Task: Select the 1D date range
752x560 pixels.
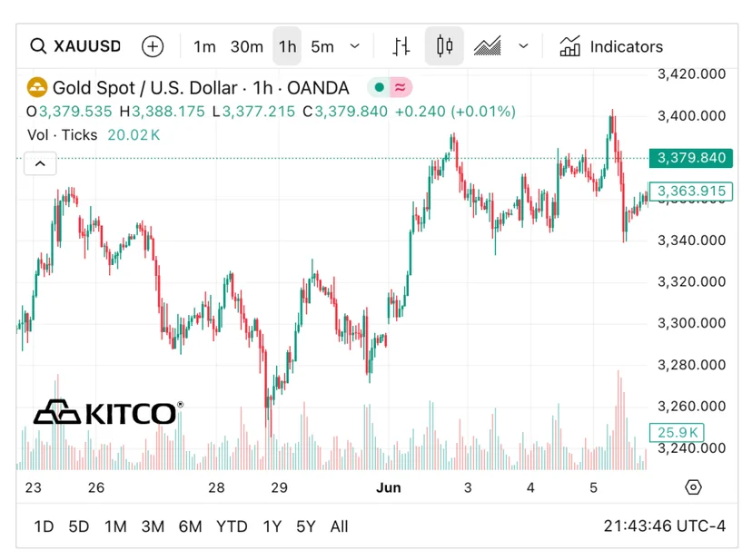Action: [x=44, y=526]
